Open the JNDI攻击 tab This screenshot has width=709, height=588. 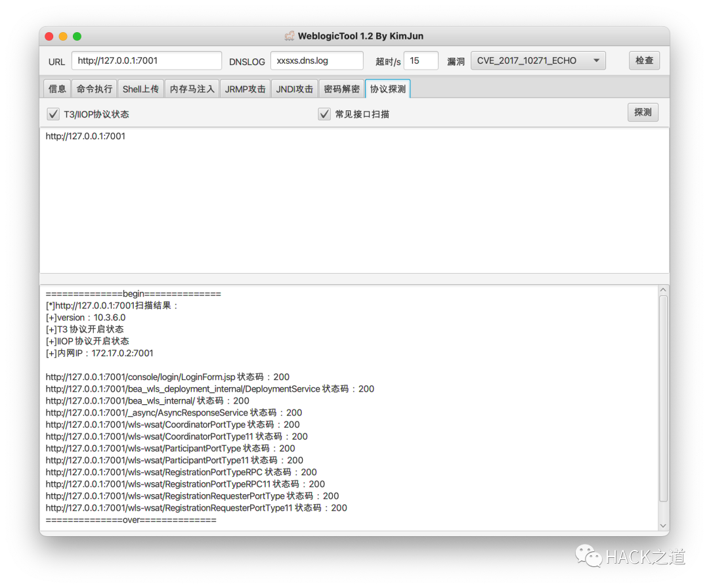point(294,89)
